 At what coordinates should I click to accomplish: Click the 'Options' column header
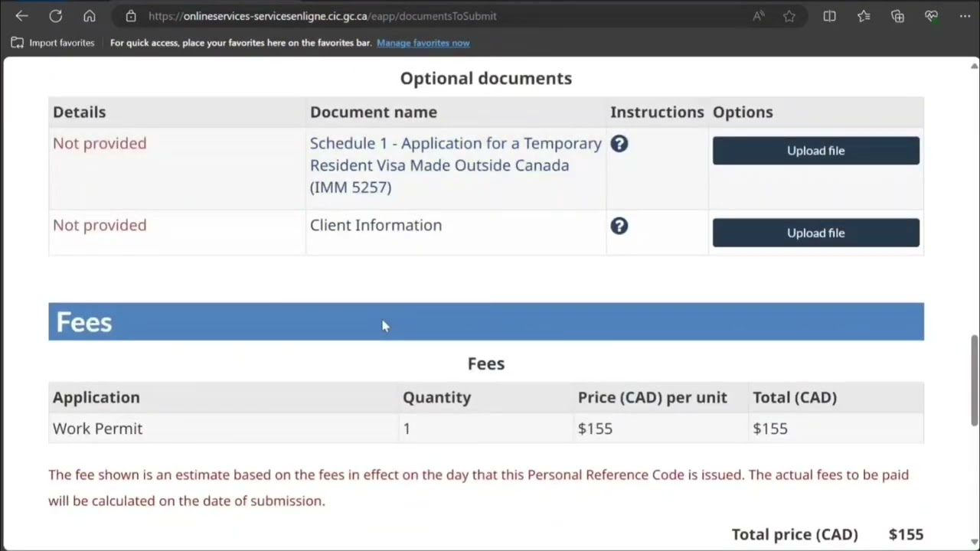(x=743, y=112)
